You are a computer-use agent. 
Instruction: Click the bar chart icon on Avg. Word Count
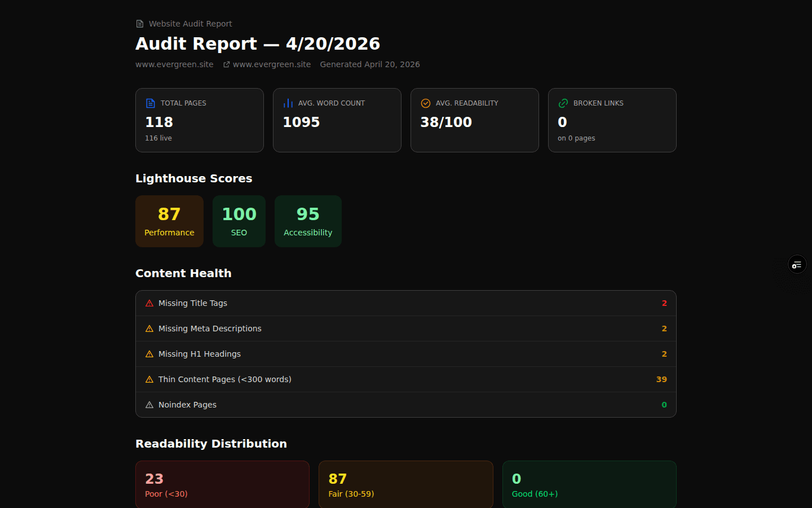287,103
